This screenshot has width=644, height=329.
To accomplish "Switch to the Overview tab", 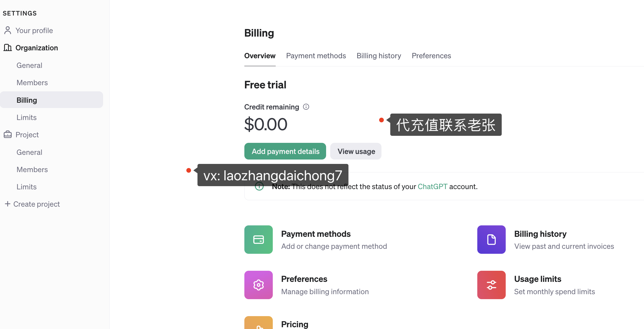I will coord(260,56).
